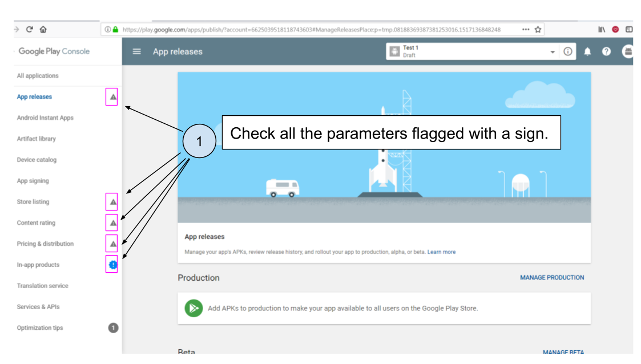Open the help question mark icon
The image size is (641, 364).
606,51
